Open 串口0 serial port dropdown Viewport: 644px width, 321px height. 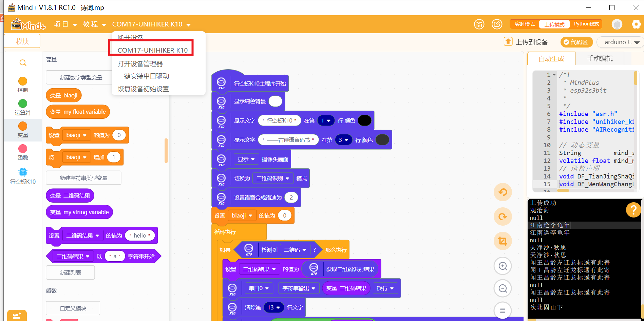259,288
